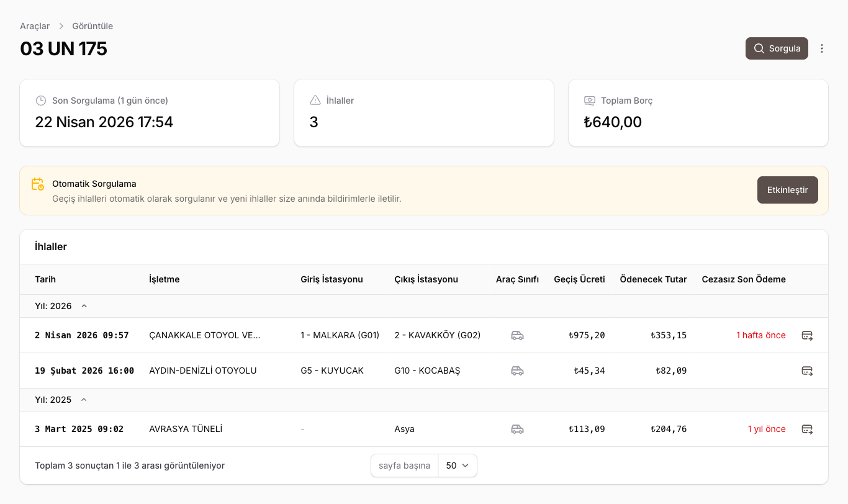Go to Araçlar breadcrumb link
848x504 pixels.
[x=35, y=26]
